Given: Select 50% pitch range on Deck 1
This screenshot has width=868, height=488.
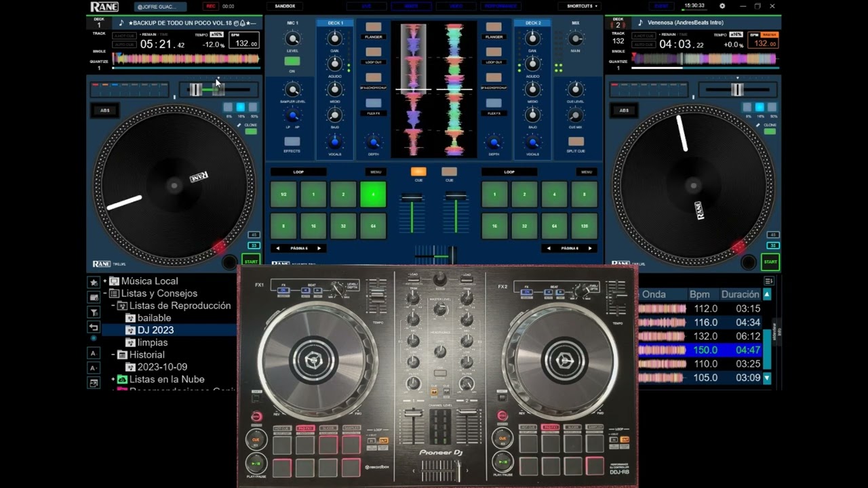Looking at the screenshot, I should click(253, 107).
